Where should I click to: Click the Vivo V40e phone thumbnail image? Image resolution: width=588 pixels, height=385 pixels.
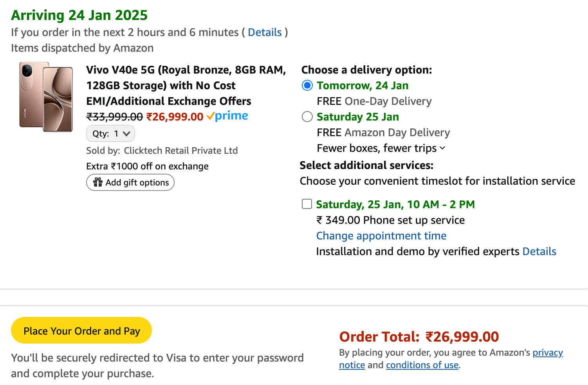tap(46, 97)
